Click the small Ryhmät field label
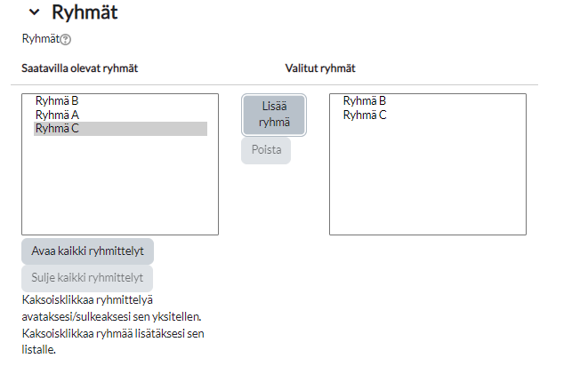Image resolution: width=588 pixels, height=366 pixels. tap(40, 39)
